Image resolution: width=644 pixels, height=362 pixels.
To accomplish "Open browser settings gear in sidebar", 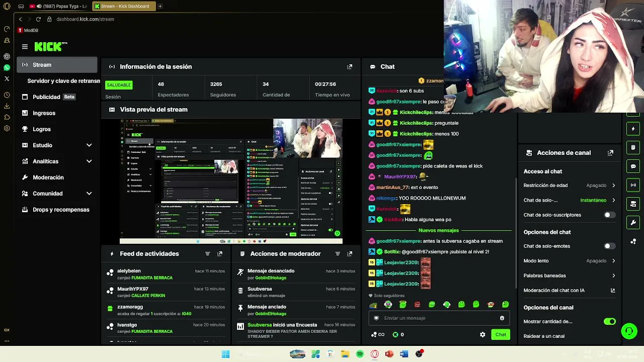I will point(7,128).
